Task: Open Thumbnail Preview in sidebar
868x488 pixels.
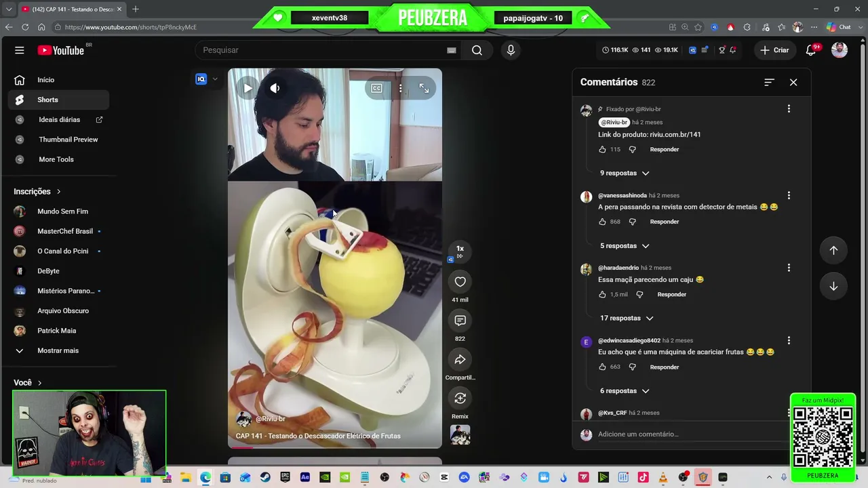Action: coord(58,140)
